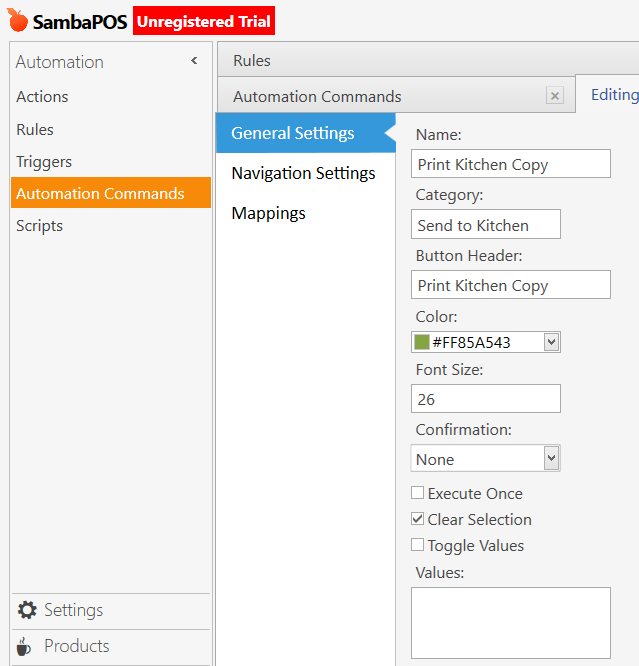Click the SambaPOS apple logo icon
The width and height of the screenshot is (639, 666).
[17, 20]
